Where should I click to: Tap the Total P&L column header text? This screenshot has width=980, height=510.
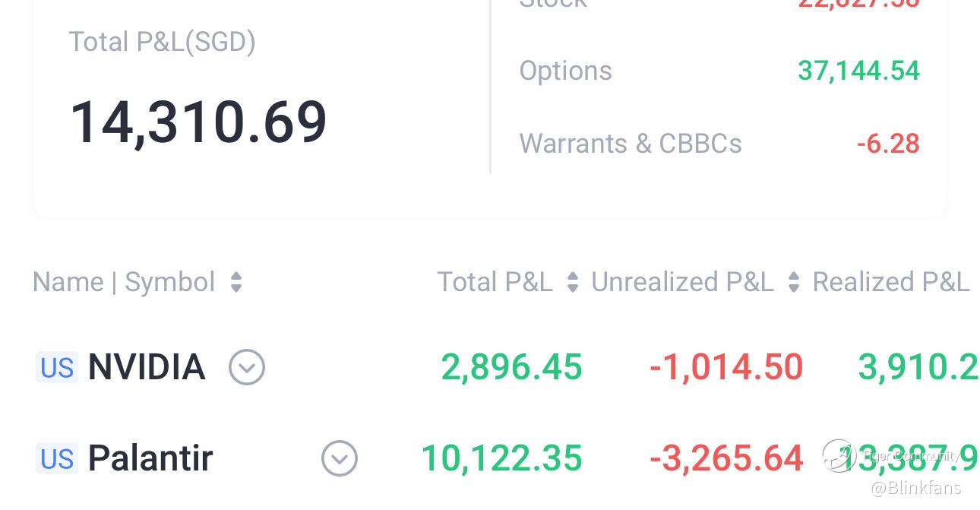pos(495,283)
